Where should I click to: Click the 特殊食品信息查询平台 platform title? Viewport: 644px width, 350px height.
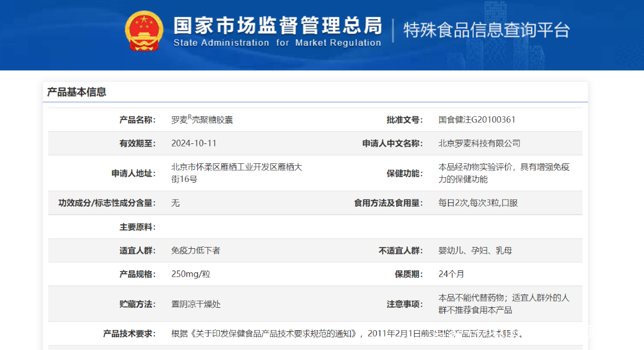[487, 30]
